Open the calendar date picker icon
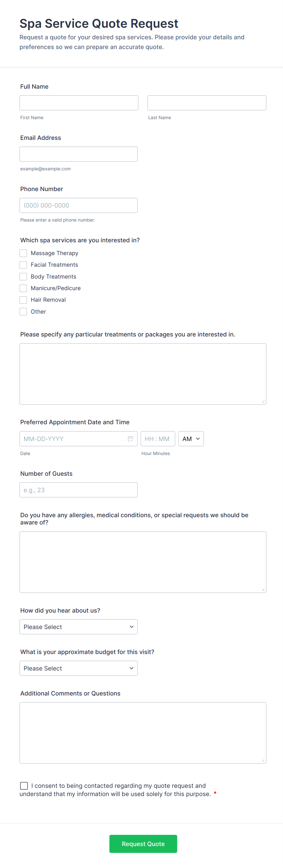 (130, 439)
